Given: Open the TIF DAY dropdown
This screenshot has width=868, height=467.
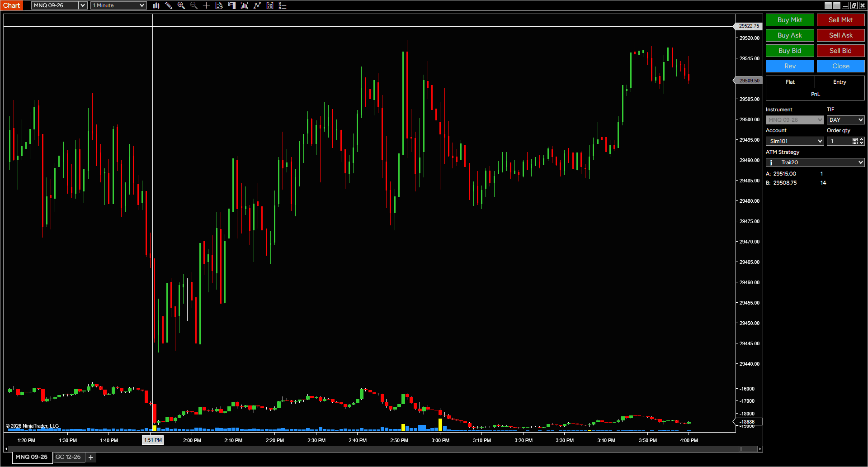Looking at the screenshot, I should [845, 120].
